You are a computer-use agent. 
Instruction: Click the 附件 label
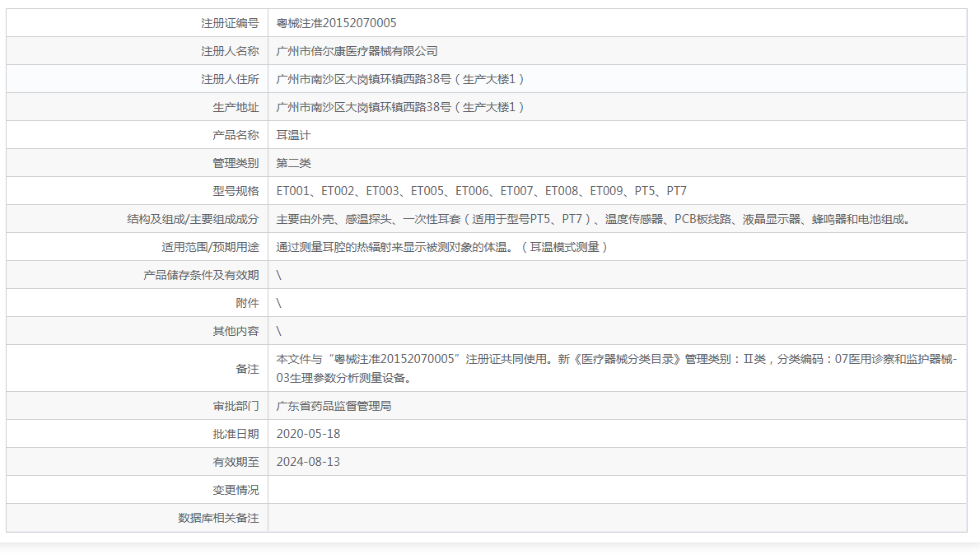(247, 303)
